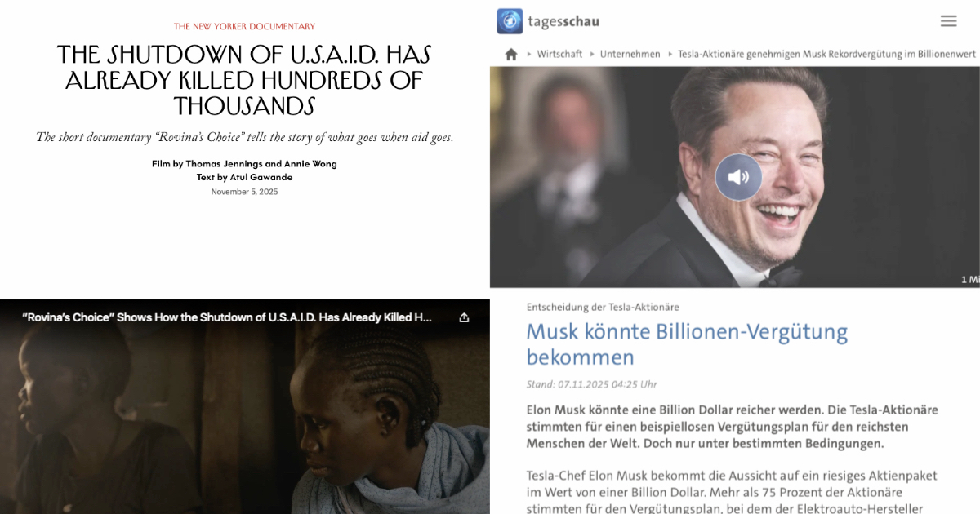Click the Rovina's Choice video title
This screenshot has width=980, height=514.
tap(227, 317)
